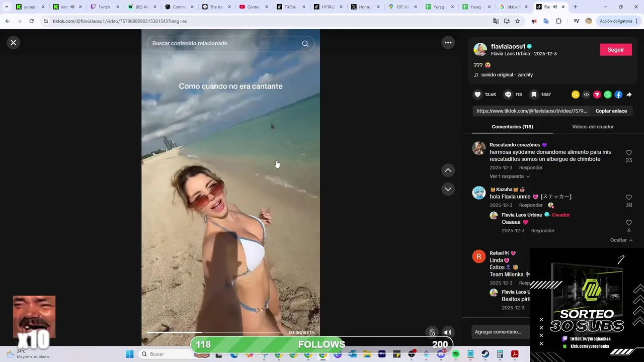644x362 pixels.
Task: Close the TikTok video viewer with X
Action: 14,43
